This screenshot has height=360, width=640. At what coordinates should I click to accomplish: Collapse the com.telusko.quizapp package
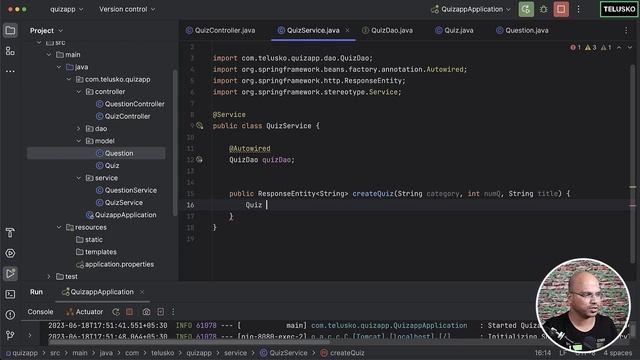69,80
